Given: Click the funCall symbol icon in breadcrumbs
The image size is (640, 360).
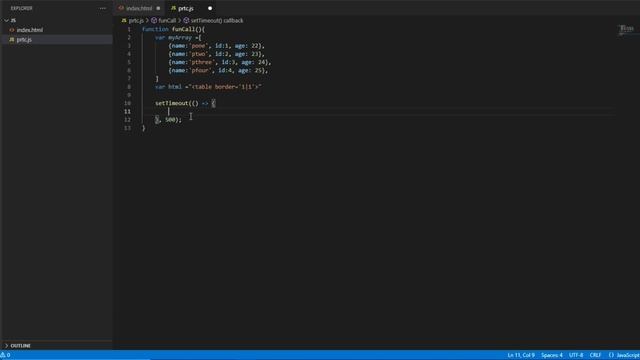Looking at the screenshot, I should [x=154, y=20].
